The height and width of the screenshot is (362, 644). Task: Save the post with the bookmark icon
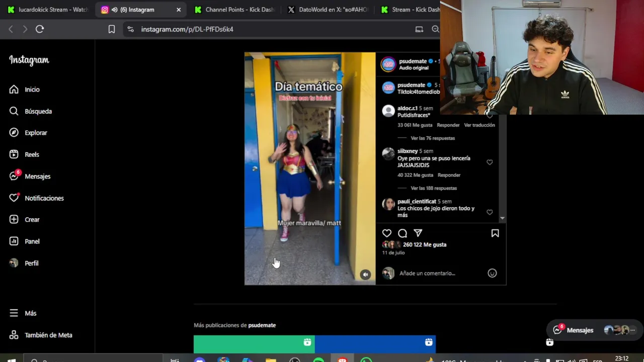pos(495,233)
